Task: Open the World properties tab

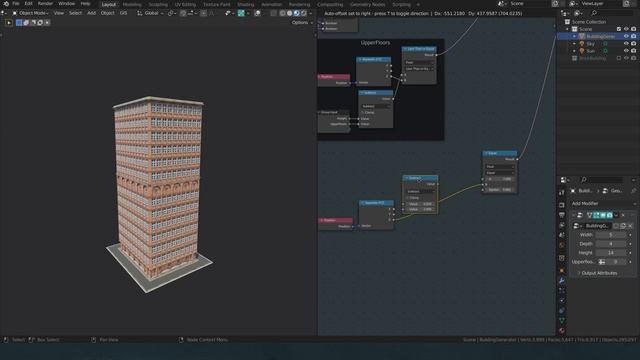Action: [x=562, y=245]
